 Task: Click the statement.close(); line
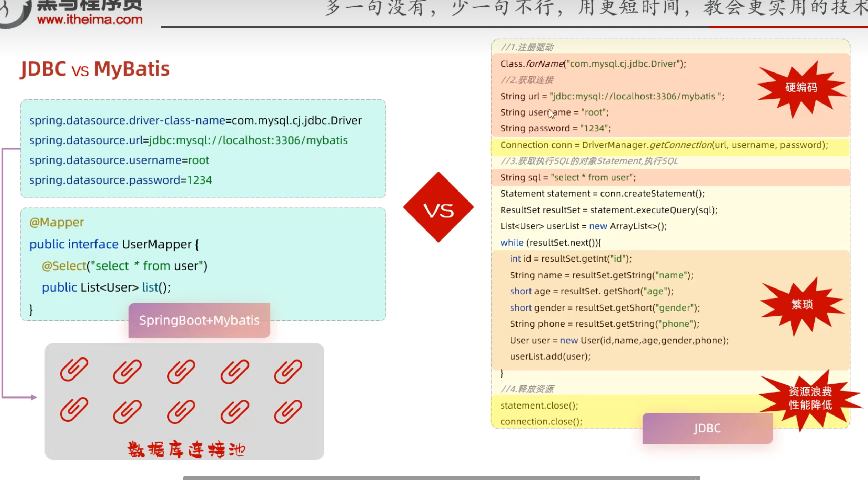[539, 405]
